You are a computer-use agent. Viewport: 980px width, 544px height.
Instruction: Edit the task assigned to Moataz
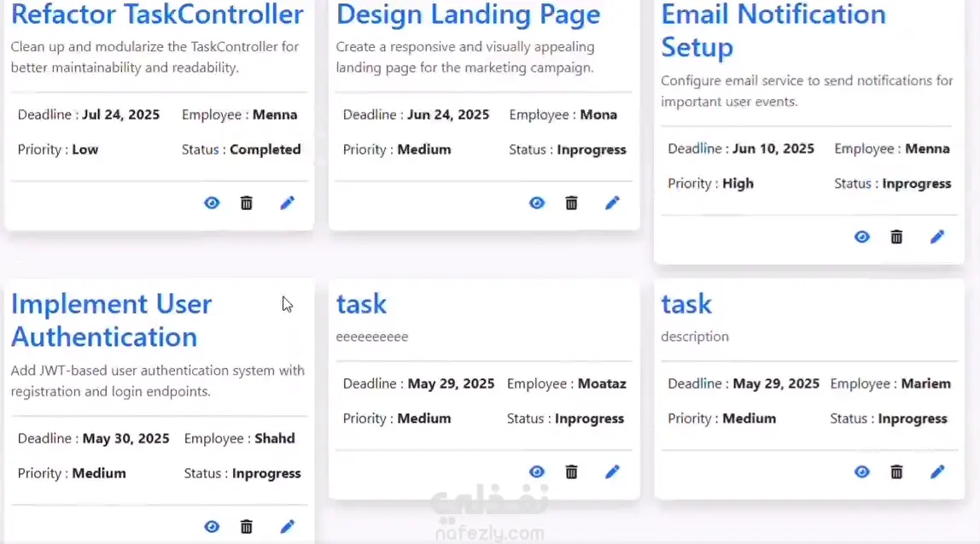(613, 472)
